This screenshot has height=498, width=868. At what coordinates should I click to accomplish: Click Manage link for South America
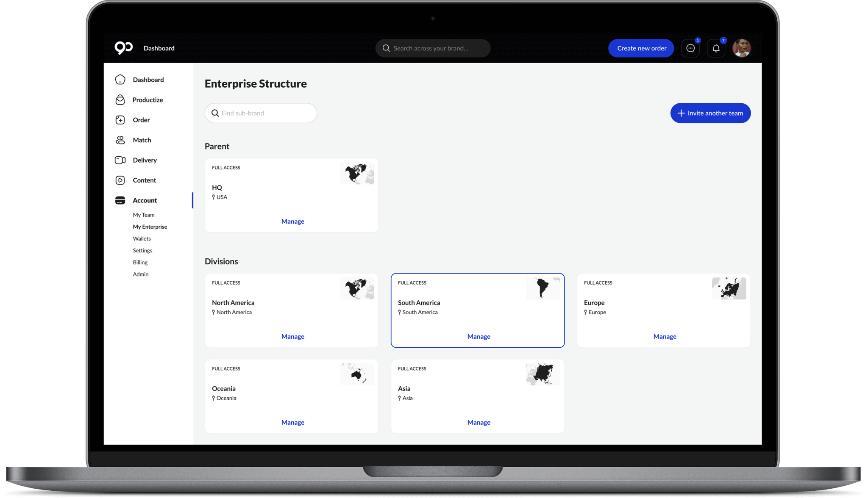click(x=479, y=336)
